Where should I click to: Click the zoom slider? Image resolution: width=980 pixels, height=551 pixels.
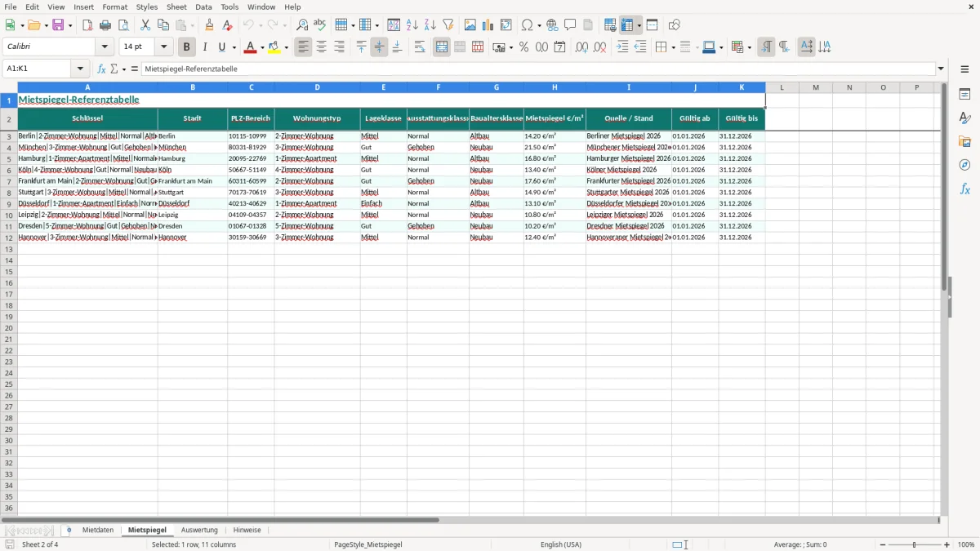[x=913, y=544]
